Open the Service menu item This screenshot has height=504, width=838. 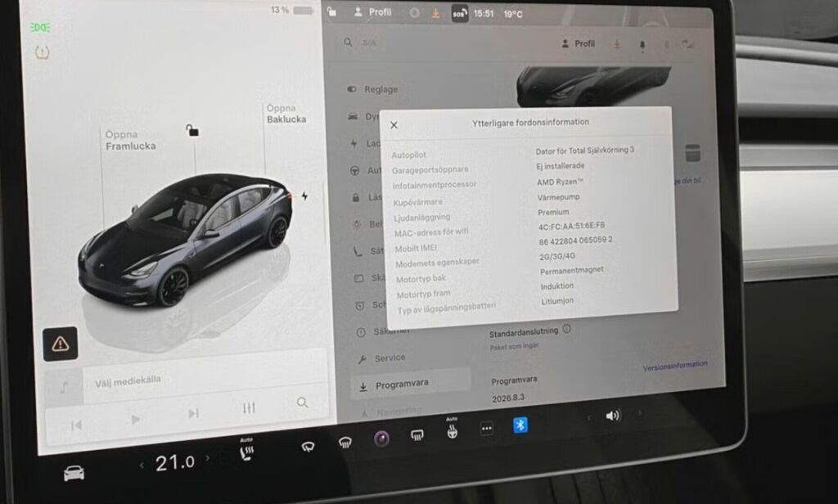point(382,358)
